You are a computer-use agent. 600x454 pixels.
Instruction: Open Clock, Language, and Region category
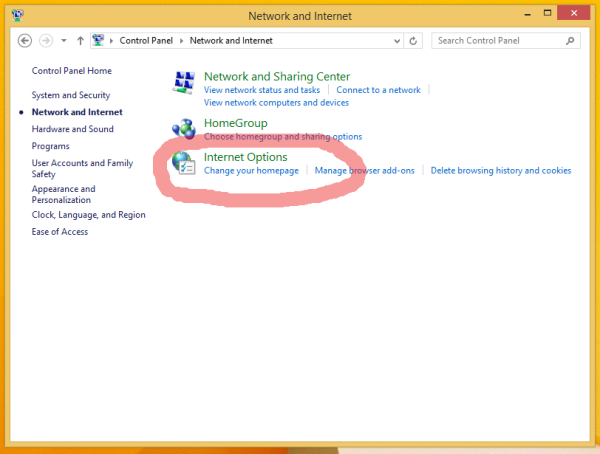pyautogui.click(x=88, y=215)
